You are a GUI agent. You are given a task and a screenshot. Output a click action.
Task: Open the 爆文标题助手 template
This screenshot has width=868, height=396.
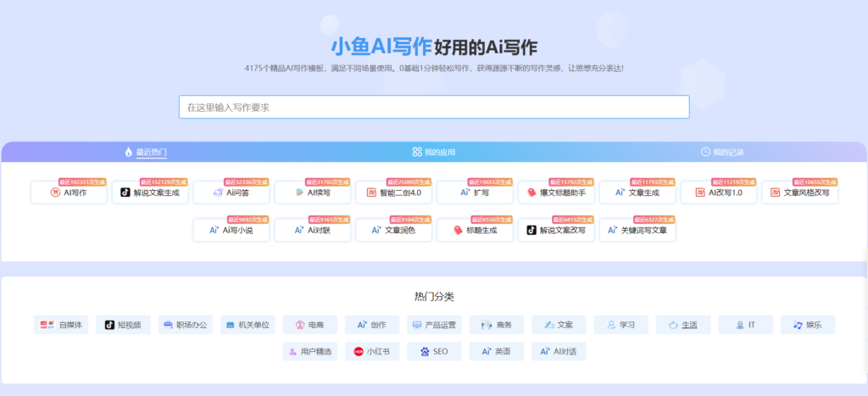pos(556,192)
